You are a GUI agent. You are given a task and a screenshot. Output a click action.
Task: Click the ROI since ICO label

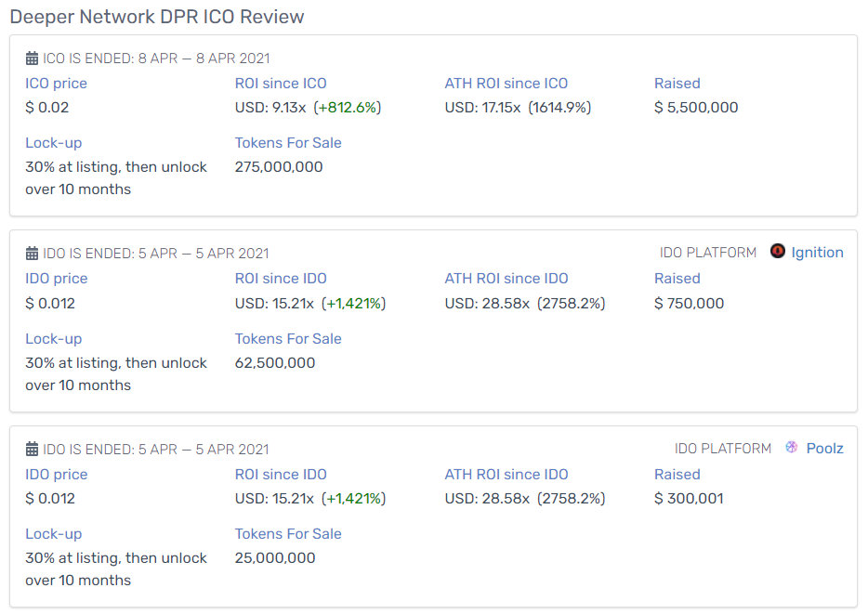[281, 84]
